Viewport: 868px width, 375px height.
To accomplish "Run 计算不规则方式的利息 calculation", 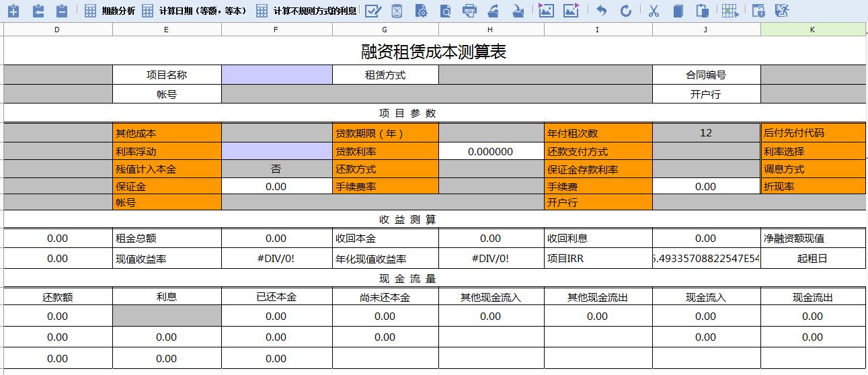I will [307, 11].
